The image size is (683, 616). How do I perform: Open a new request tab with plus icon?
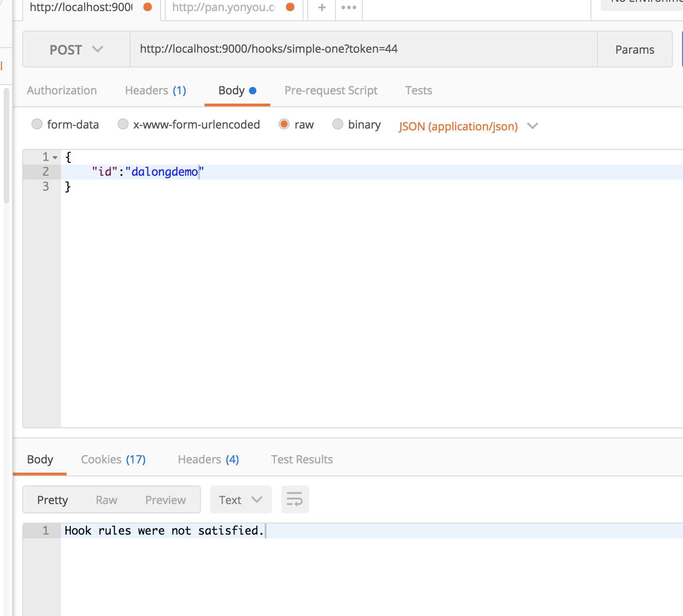click(x=322, y=7)
